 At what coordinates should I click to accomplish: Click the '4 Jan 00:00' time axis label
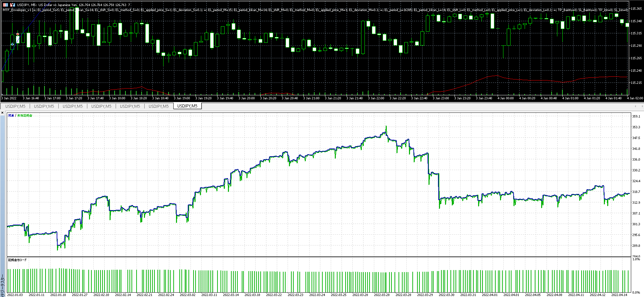[506, 98]
